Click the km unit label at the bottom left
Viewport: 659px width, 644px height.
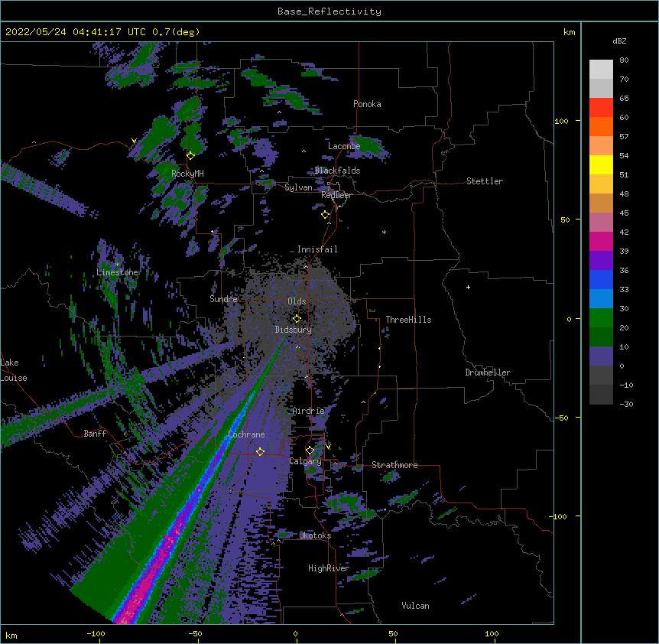click(x=11, y=636)
